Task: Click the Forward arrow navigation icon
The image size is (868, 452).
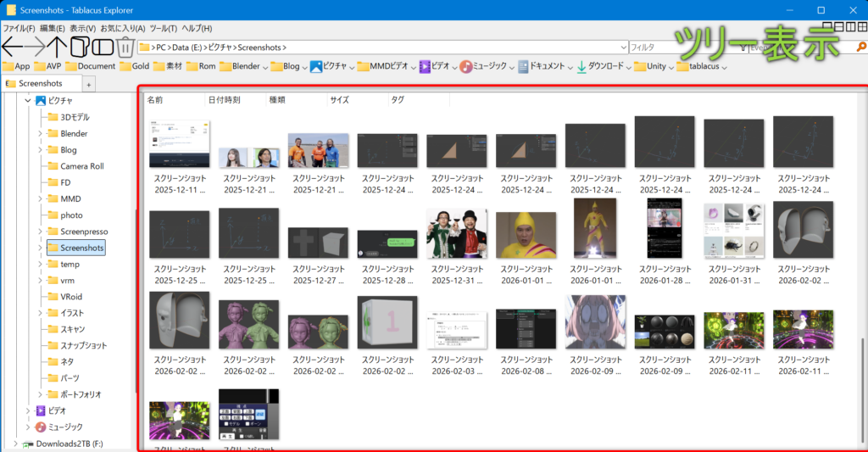Action: click(35, 46)
